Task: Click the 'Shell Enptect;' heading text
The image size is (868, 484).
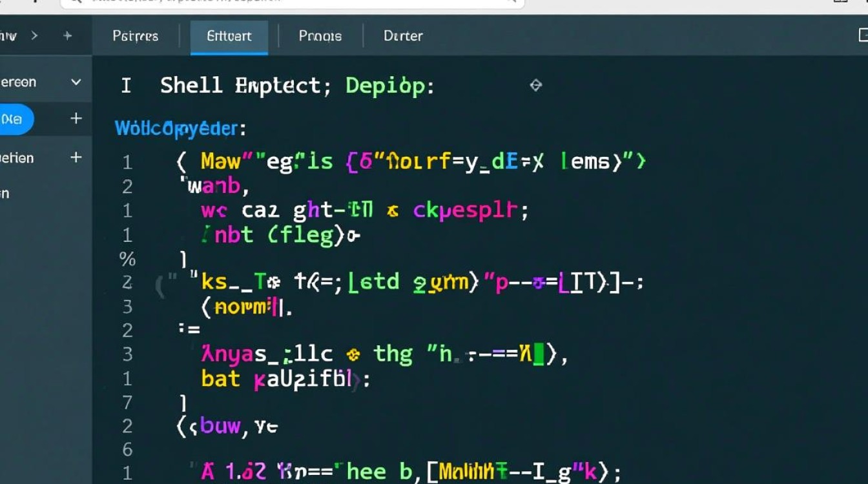Action: click(x=245, y=86)
